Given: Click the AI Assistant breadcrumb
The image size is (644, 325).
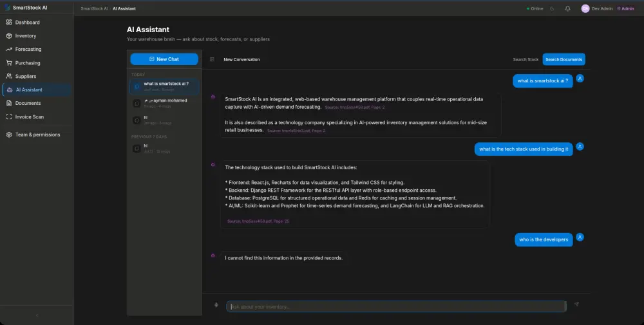Looking at the screenshot, I should click(x=124, y=8).
